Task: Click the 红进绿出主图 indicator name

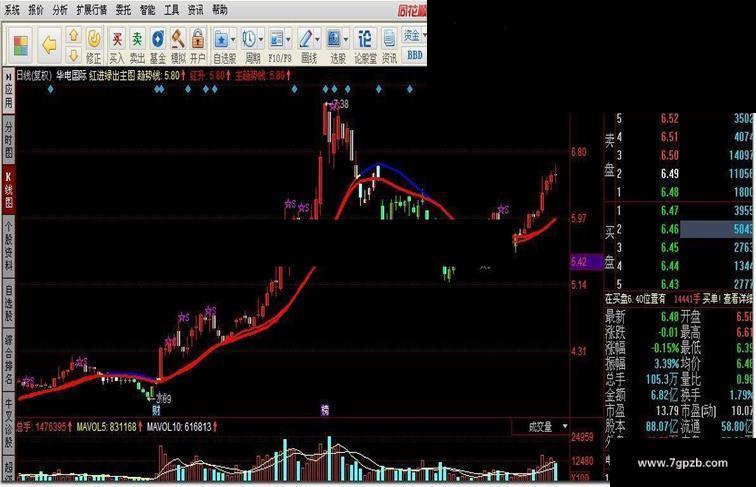Action: (x=112, y=76)
